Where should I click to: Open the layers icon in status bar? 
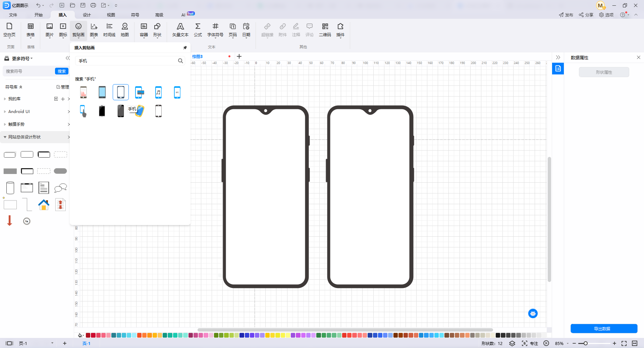coord(512,343)
